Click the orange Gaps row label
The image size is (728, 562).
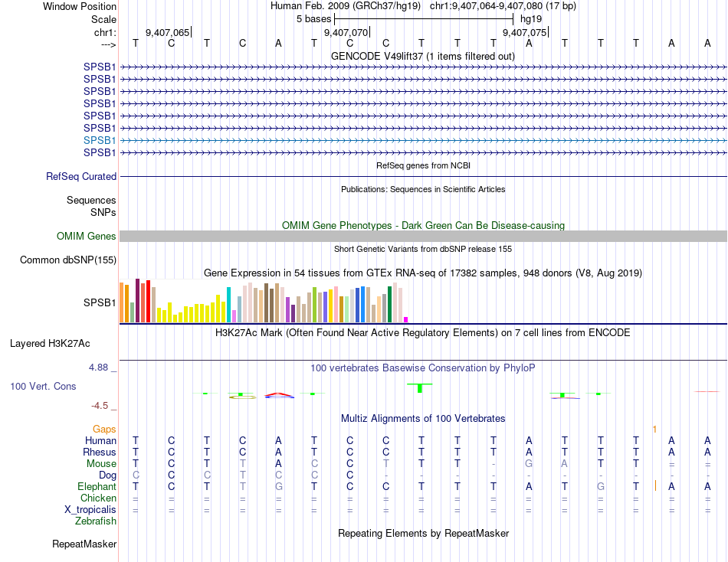(104, 430)
